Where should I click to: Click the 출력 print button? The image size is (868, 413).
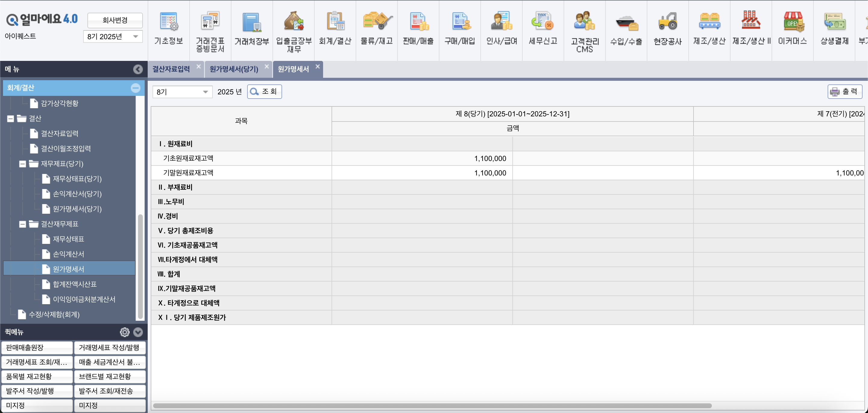point(844,91)
